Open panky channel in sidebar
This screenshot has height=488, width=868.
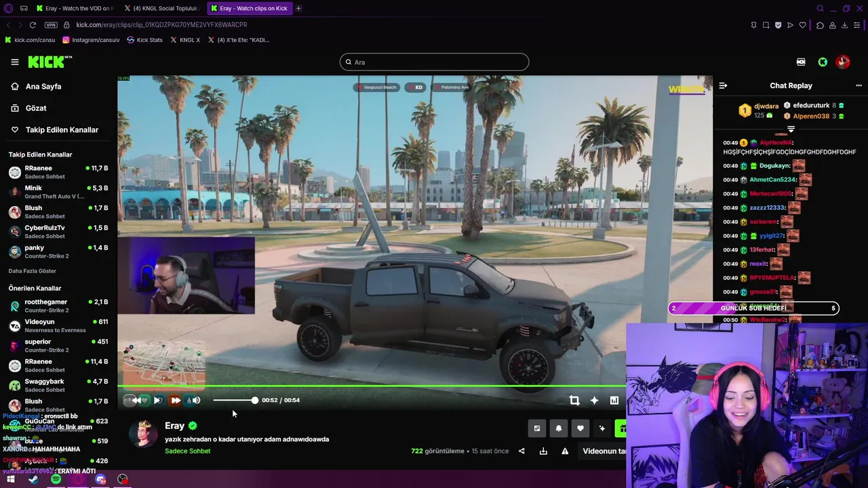[x=58, y=251]
